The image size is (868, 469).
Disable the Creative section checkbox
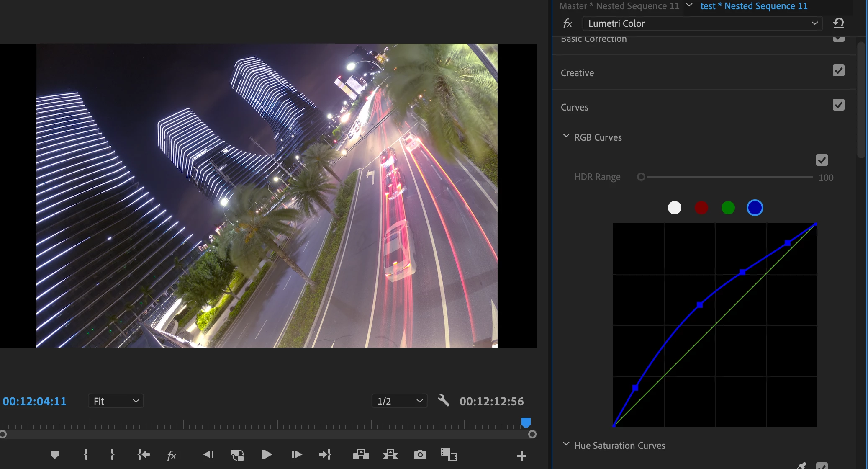[838, 71]
